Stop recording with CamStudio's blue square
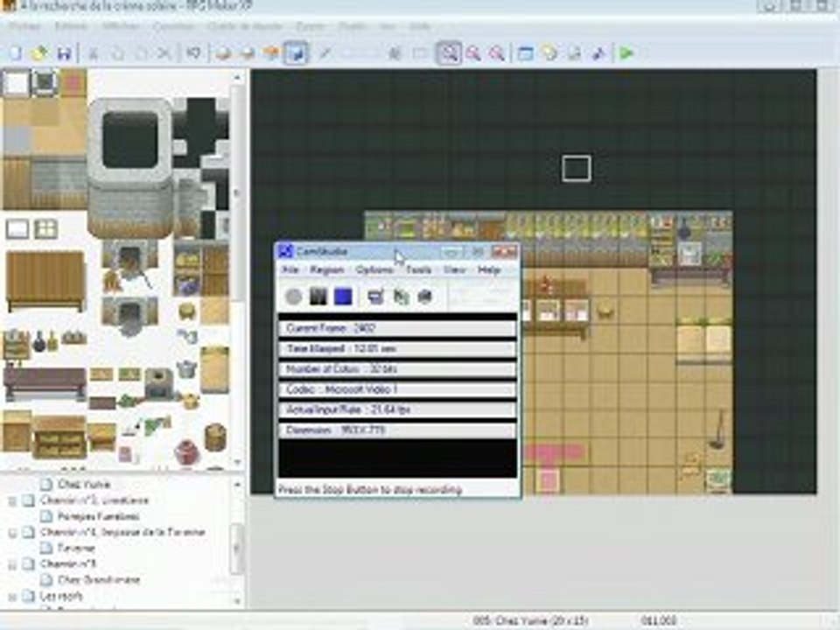 [x=343, y=297]
